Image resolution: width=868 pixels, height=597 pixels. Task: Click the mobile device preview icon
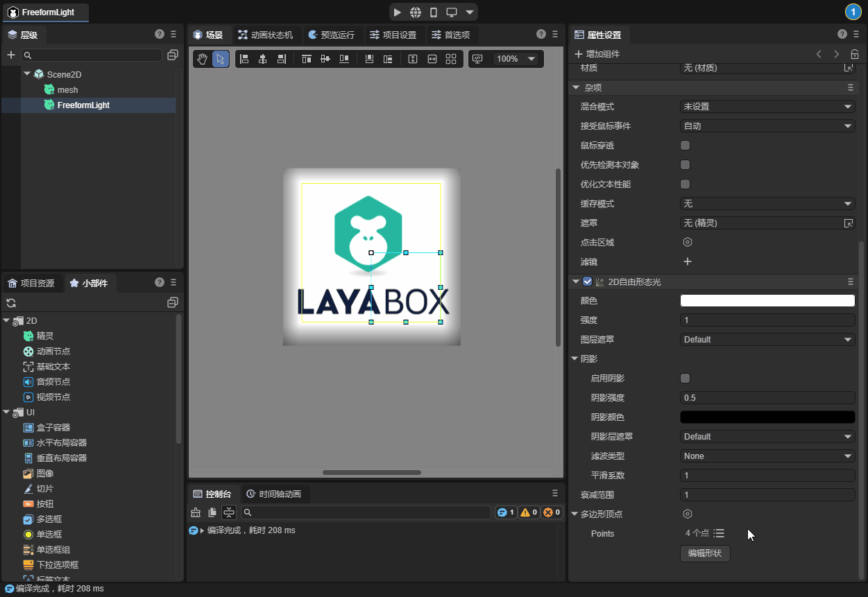coord(434,12)
